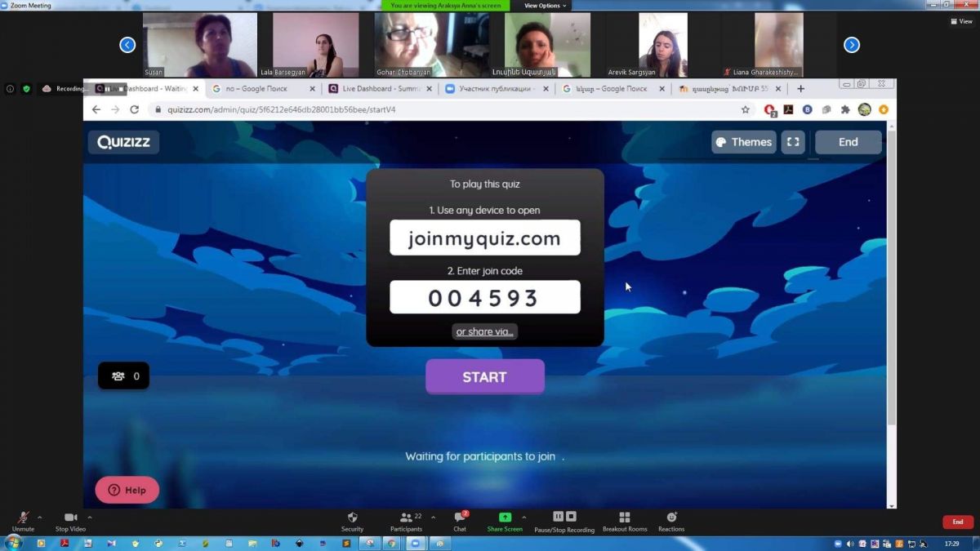Bookmark page with the star icon

coord(745,109)
